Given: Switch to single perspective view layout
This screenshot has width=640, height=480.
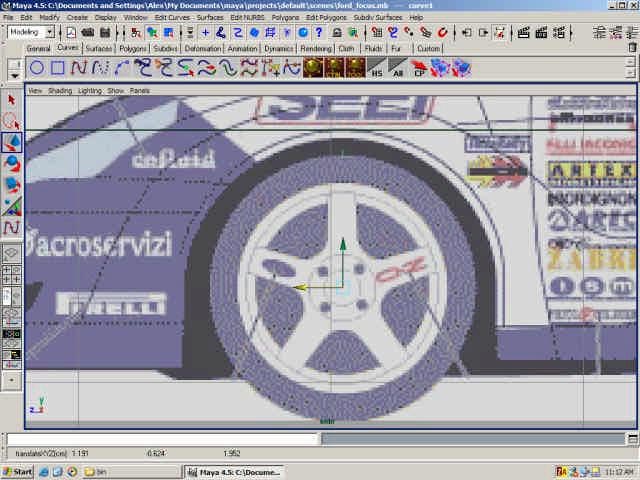Looking at the screenshot, I should pyautogui.click(x=12, y=254).
